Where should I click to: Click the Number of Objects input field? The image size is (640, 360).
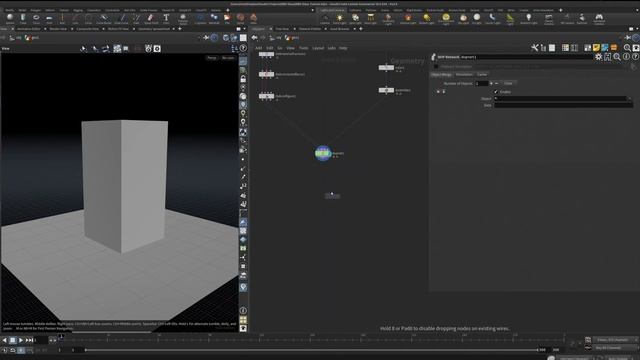[x=481, y=83]
